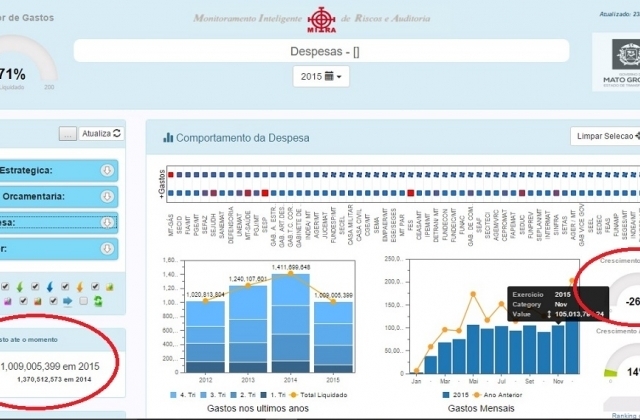Click the yellow-green chart filter icon
Image resolution: width=640 pixels, height=420 pixels.
[x=109, y=287]
